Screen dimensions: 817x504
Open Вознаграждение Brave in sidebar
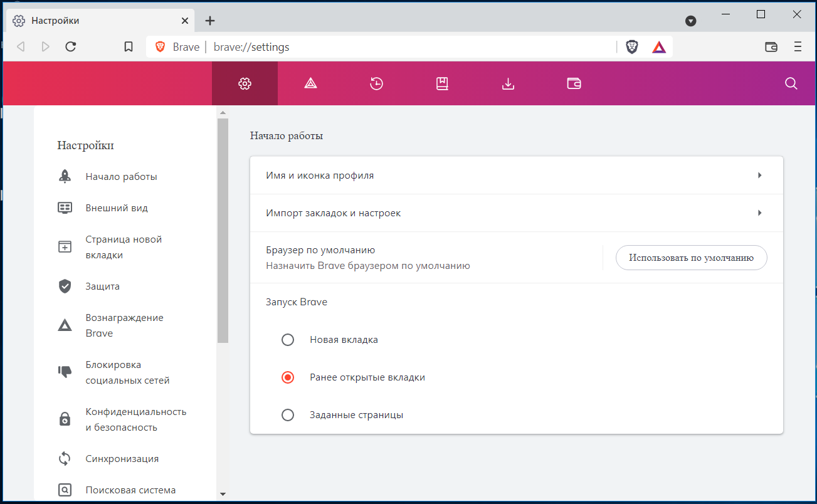(124, 325)
